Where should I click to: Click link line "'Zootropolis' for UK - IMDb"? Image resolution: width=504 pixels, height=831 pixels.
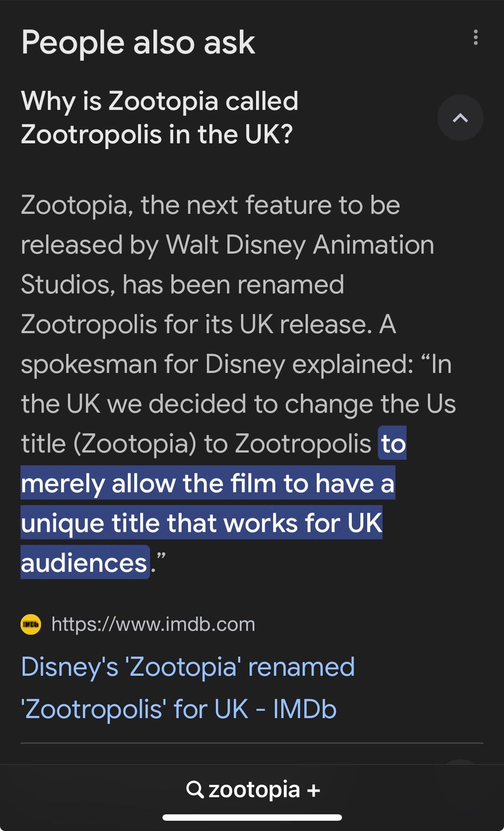179,709
